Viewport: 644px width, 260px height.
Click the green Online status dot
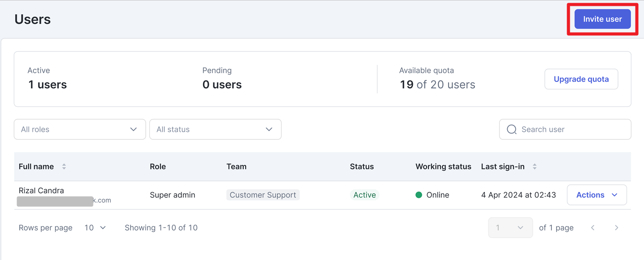419,195
